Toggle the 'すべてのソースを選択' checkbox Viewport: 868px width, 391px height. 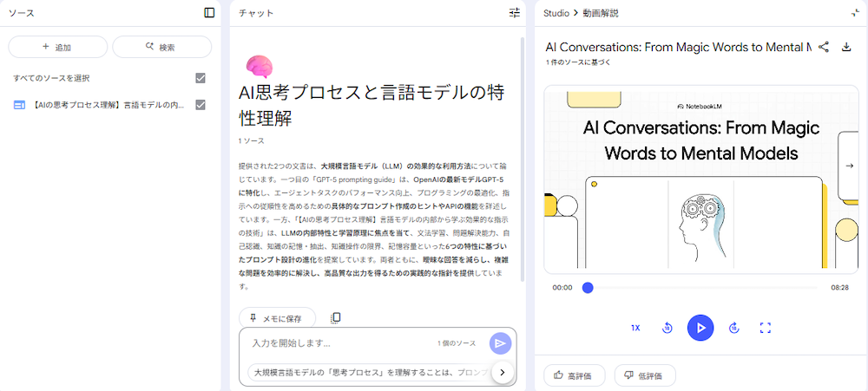point(201,79)
